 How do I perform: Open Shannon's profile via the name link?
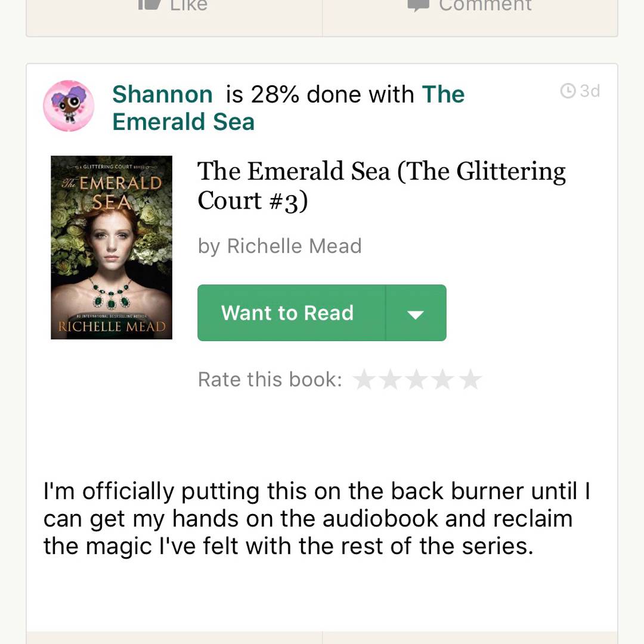pos(162,94)
